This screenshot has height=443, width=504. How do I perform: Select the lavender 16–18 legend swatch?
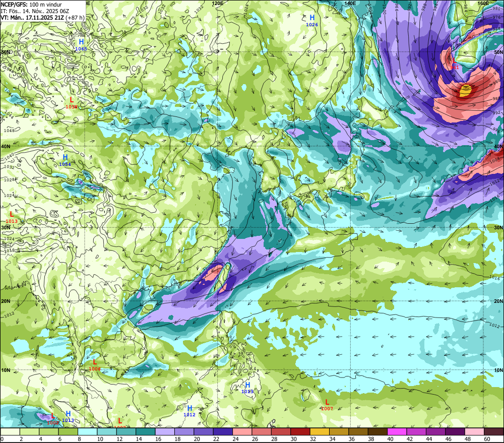click(x=165, y=432)
